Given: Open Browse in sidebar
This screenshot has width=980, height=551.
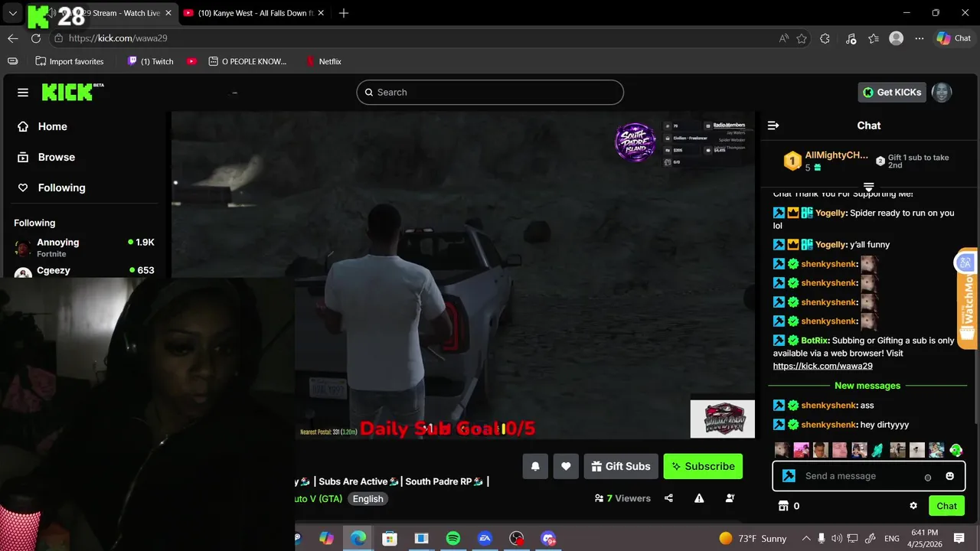Looking at the screenshot, I should [47, 157].
